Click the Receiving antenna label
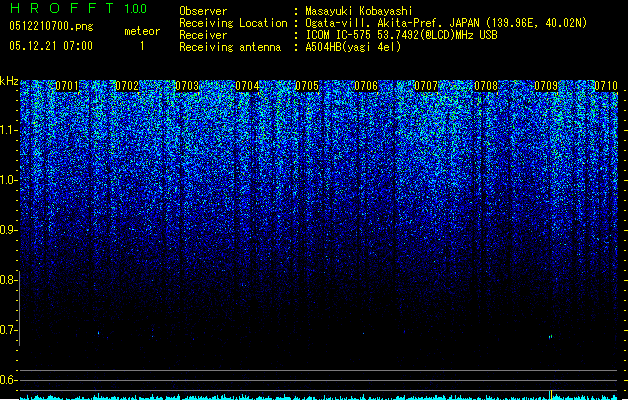The height and width of the screenshot is (400, 629). [230, 47]
